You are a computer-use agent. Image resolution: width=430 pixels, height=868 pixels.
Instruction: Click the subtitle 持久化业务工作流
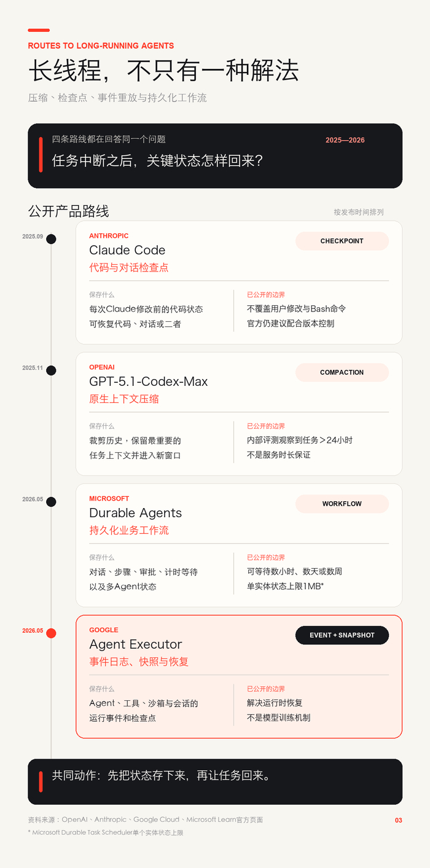pyautogui.click(x=129, y=530)
